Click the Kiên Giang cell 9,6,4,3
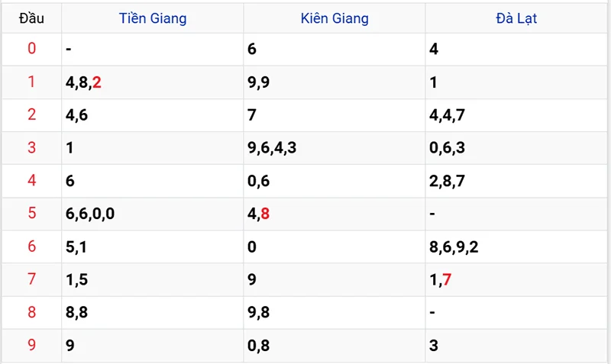Image resolution: width=611 pixels, height=364 pixels. pyautogui.click(x=272, y=148)
